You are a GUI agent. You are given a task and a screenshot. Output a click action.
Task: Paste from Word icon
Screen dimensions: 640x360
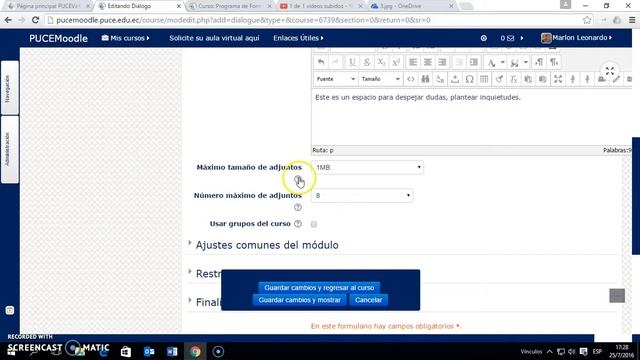543,79
